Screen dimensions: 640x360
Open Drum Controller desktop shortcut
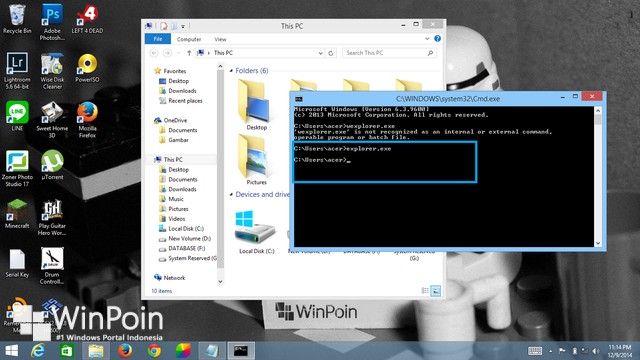tap(52, 266)
